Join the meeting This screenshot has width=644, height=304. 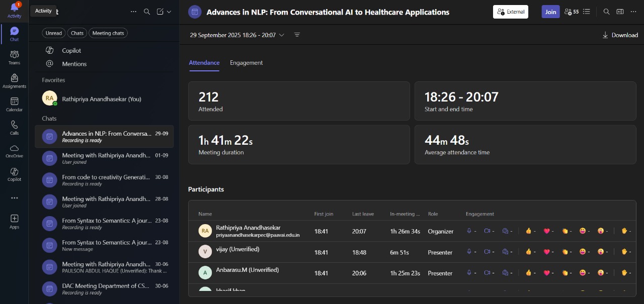(550, 12)
